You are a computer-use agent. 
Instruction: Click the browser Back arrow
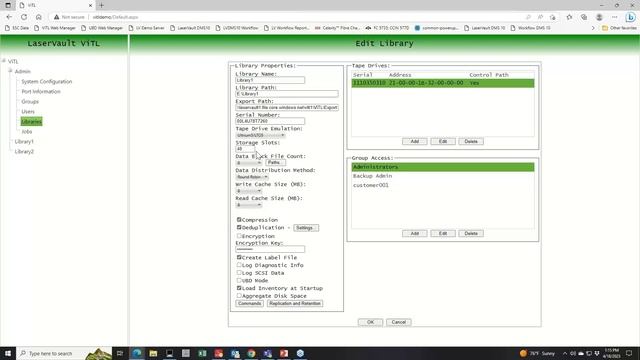9,17
